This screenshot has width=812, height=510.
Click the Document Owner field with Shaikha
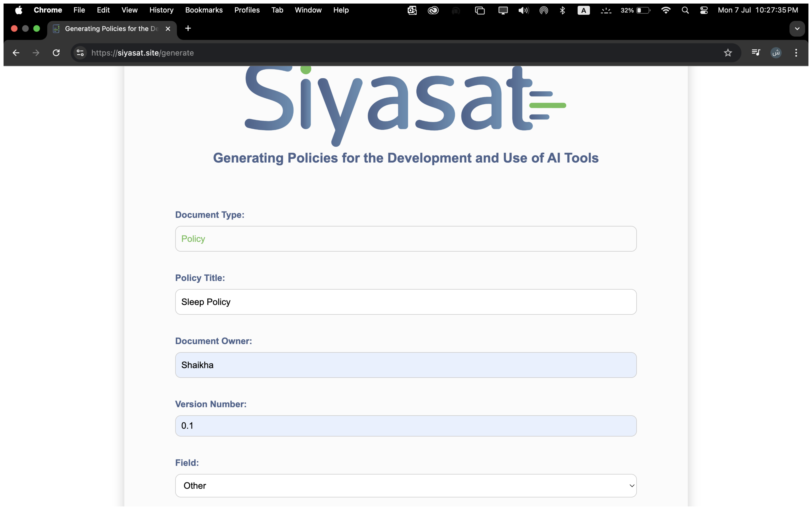406,365
